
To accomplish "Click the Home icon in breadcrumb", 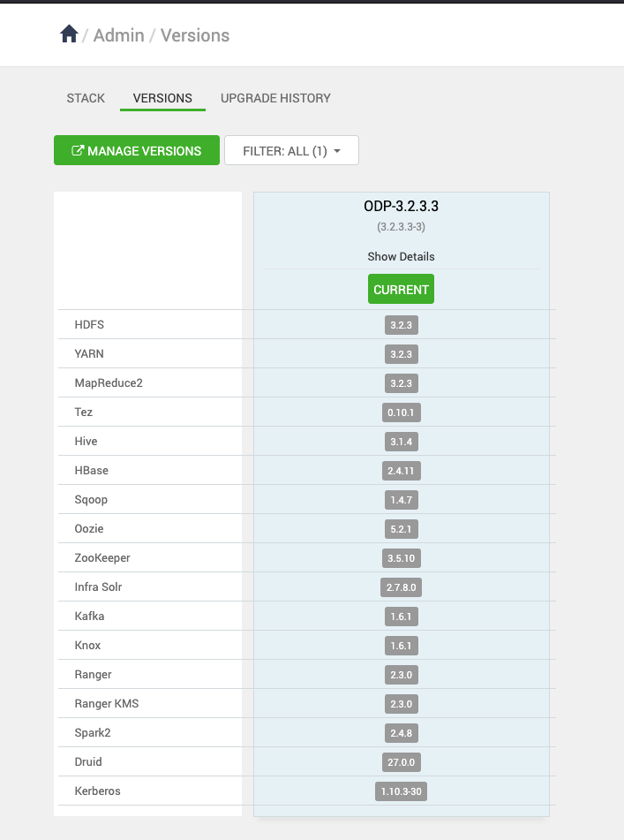I will [69, 34].
